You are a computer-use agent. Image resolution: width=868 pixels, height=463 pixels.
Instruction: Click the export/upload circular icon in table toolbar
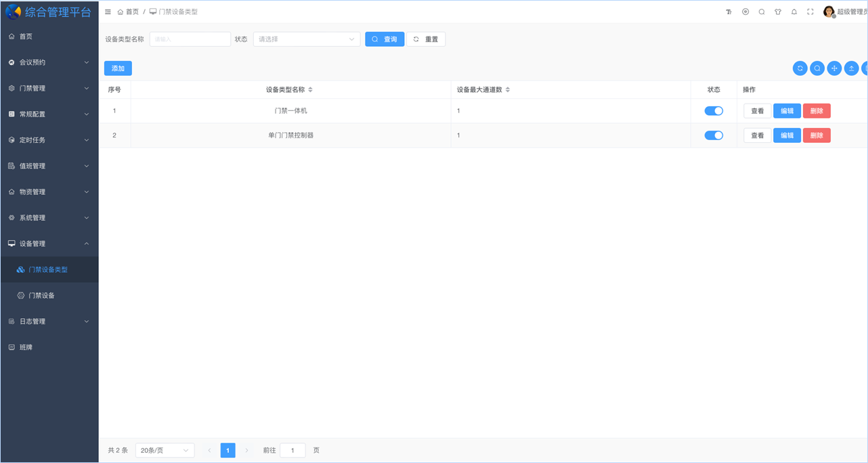click(x=851, y=68)
